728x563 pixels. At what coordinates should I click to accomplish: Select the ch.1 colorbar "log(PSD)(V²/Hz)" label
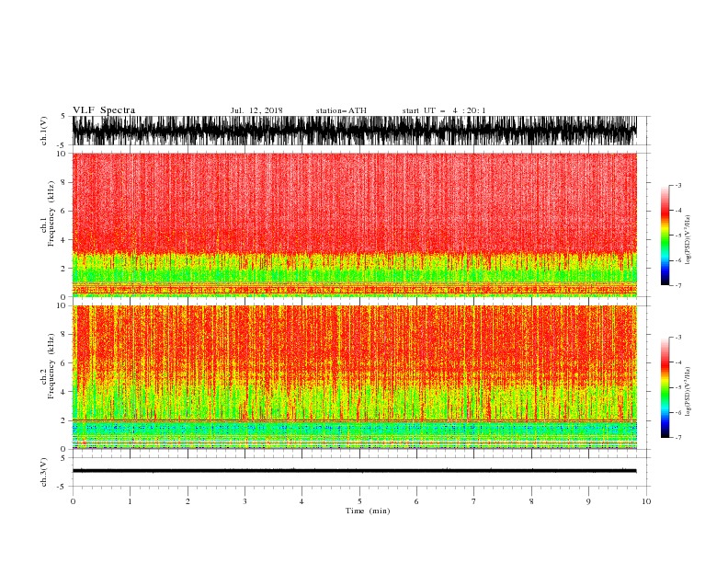point(688,240)
